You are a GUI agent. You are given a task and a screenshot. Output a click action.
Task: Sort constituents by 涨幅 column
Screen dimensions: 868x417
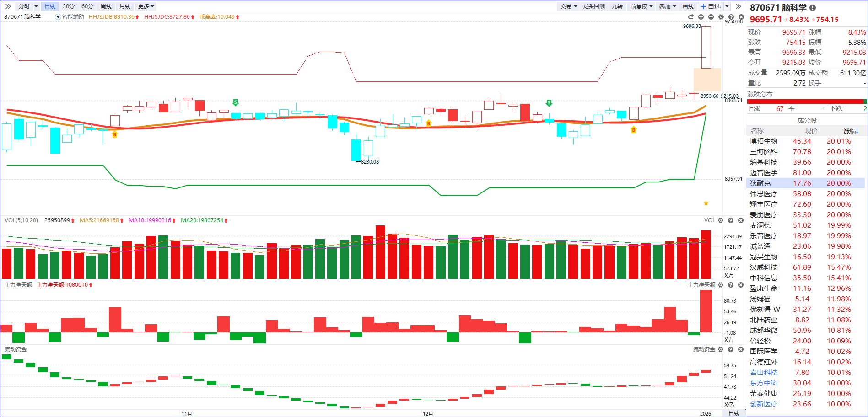[852, 131]
